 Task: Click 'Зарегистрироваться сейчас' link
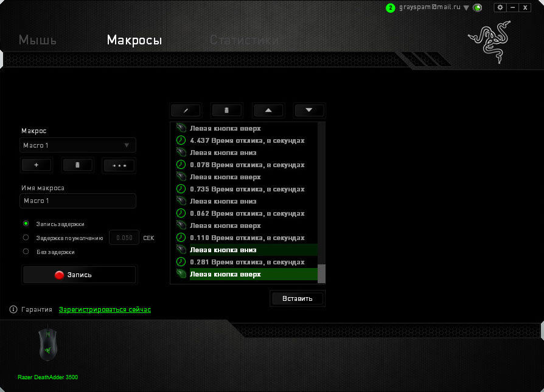[x=105, y=309]
